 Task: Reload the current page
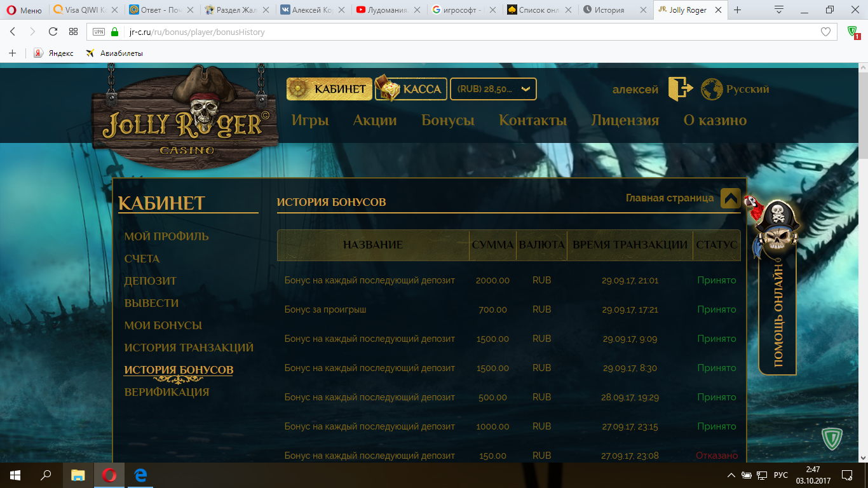pyautogui.click(x=53, y=32)
